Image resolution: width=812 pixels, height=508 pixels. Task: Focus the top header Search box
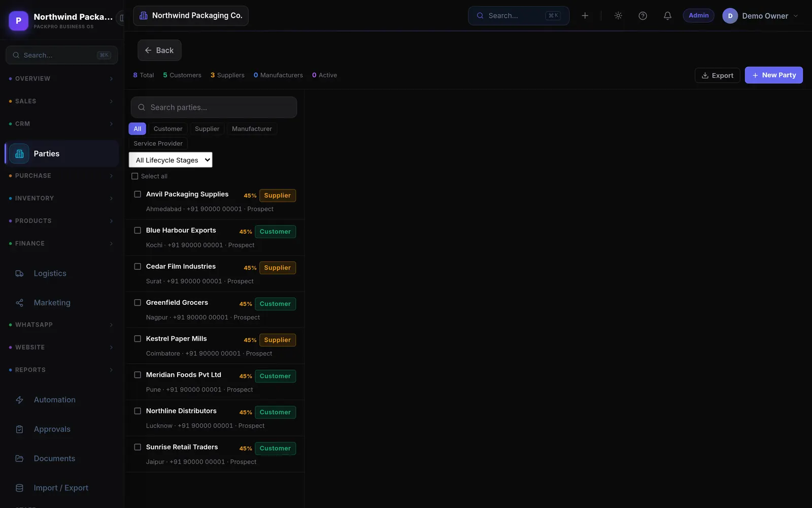point(518,16)
